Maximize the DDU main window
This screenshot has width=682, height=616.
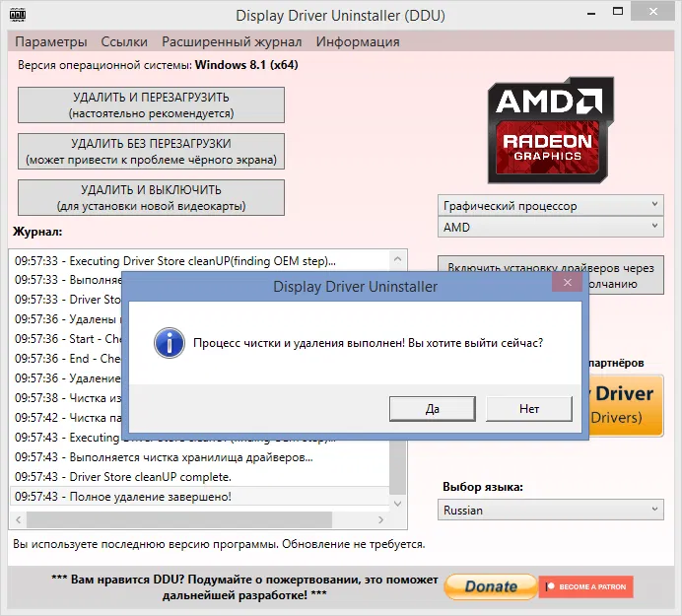coord(618,12)
